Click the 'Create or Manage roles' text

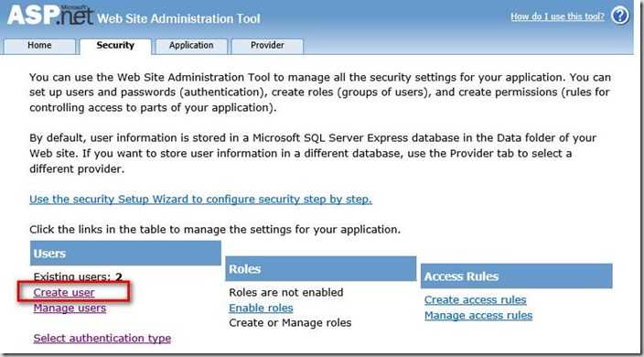290,323
